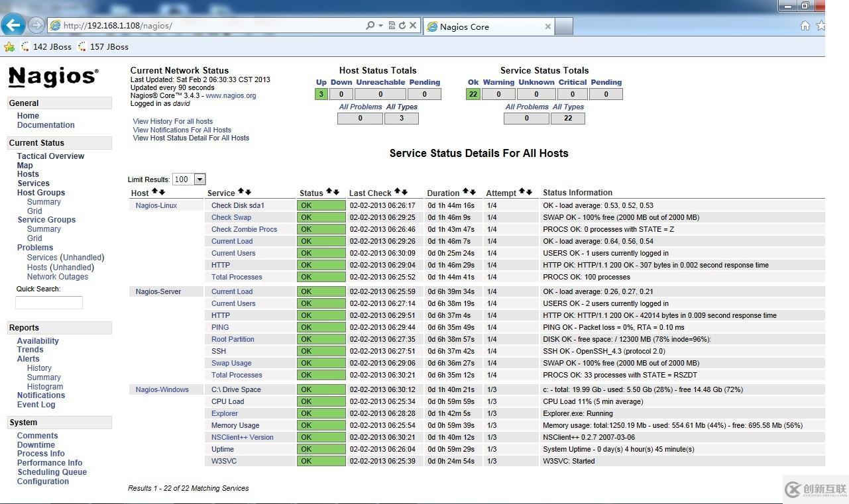Click the browser Forward arrow button

(36, 25)
